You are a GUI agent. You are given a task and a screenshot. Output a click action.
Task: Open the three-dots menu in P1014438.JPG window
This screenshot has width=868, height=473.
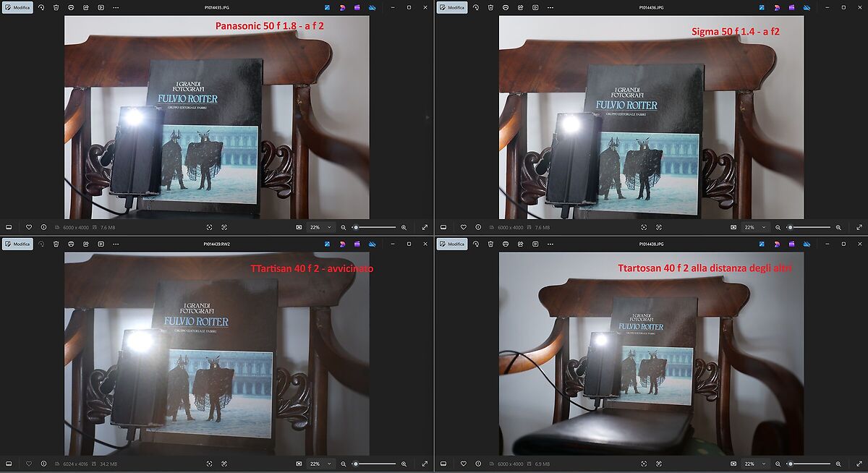click(x=549, y=244)
